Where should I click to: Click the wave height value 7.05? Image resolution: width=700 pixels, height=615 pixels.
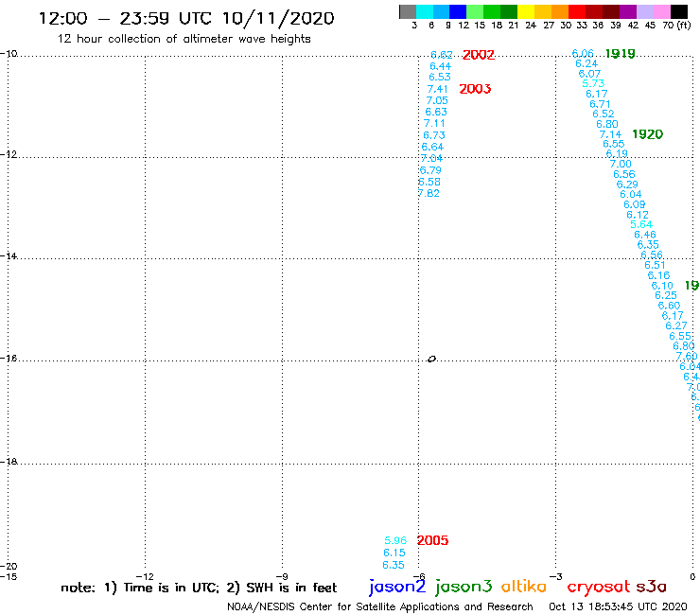point(437,100)
